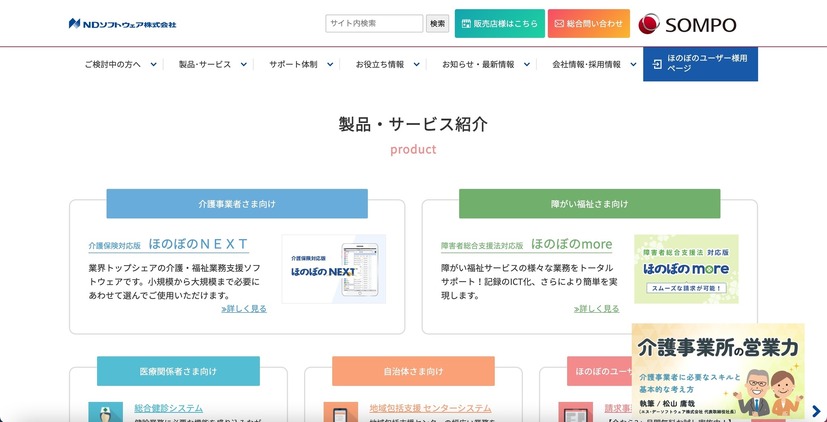Open the ほのぼのmore product image
Viewport: 827px width, 422px height.
tap(686, 269)
